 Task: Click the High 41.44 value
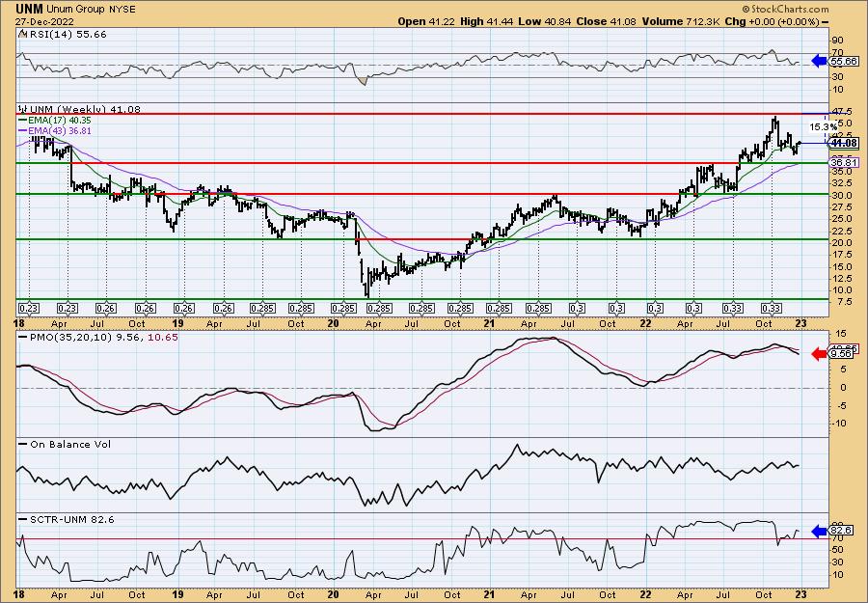point(487,21)
